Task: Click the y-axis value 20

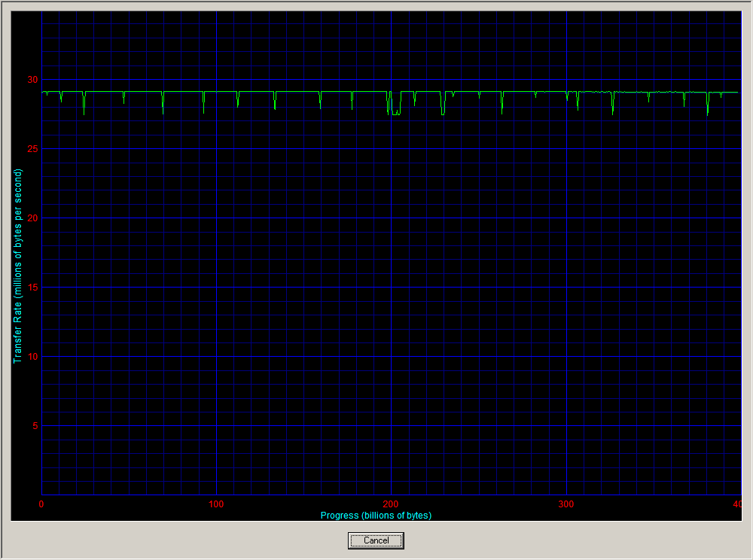Action: pos(32,218)
